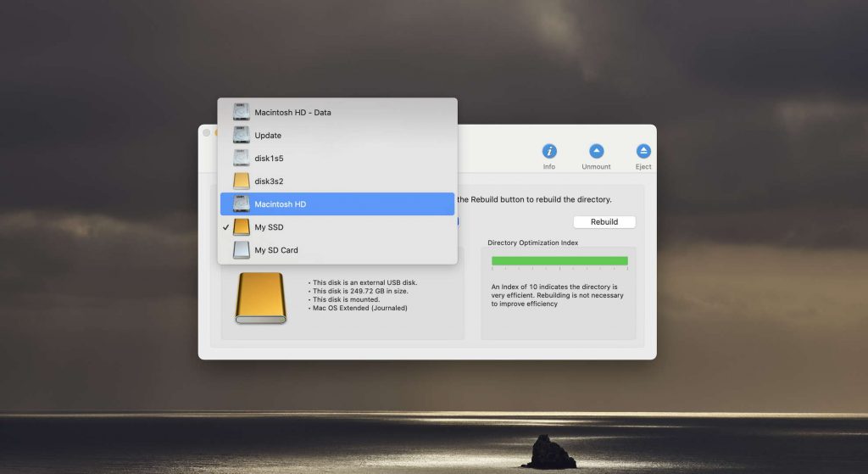Image resolution: width=868 pixels, height=474 pixels.
Task: Click the Update volume drive icon
Action: (242, 135)
